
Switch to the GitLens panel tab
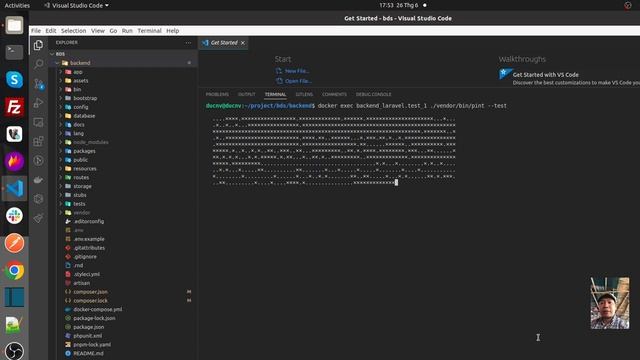(304, 94)
